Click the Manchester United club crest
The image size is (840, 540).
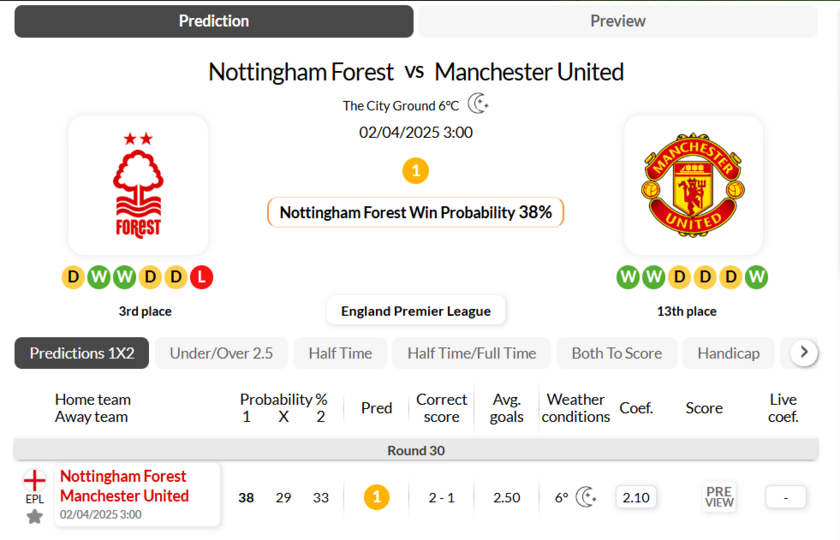pos(693,185)
